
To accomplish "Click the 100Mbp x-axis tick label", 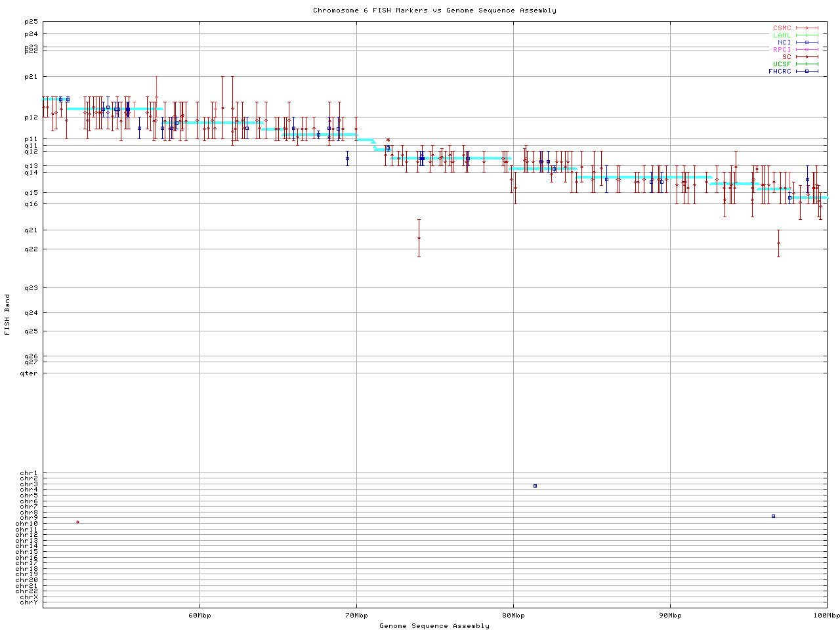I will (x=826, y=616).
